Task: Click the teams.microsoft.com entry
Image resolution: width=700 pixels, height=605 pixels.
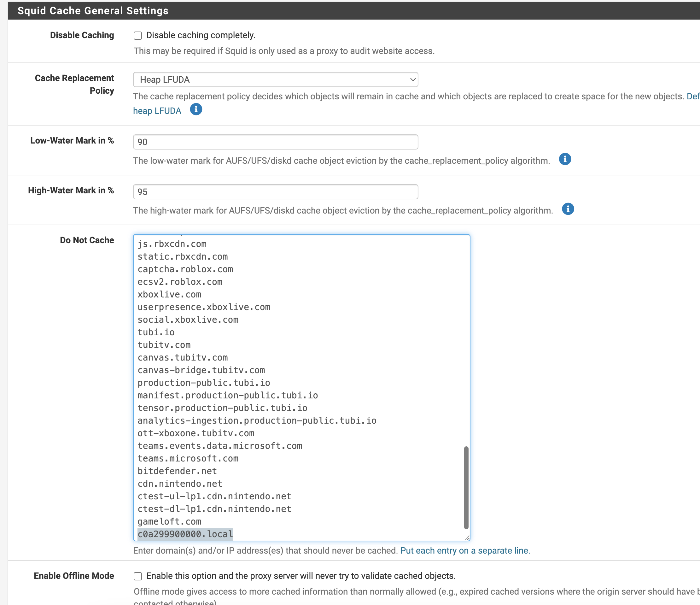Action: 188,458
